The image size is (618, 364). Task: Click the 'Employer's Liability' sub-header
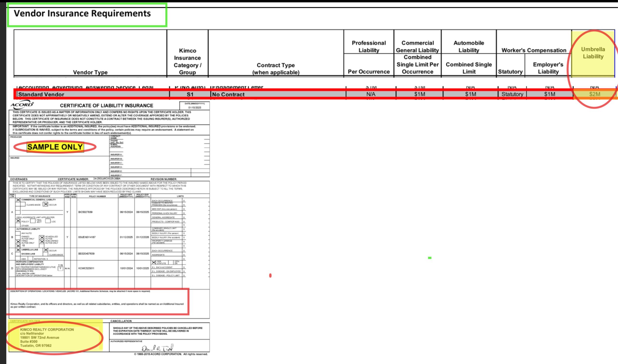(x=548, y=68)
